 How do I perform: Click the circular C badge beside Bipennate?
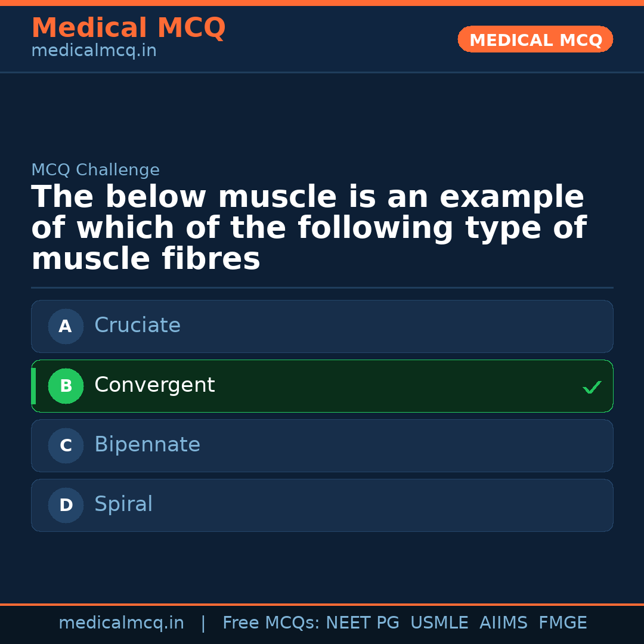(66, 445)
